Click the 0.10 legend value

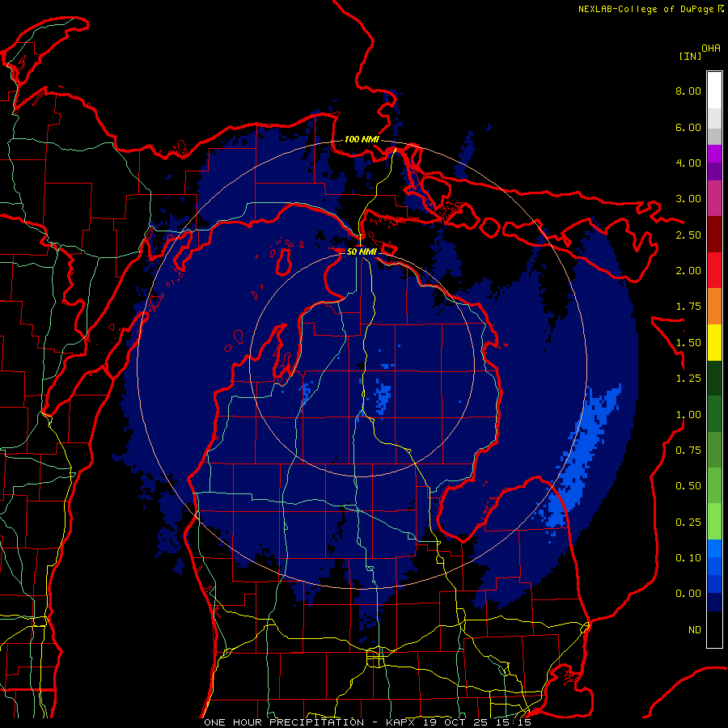coord(688,558)
